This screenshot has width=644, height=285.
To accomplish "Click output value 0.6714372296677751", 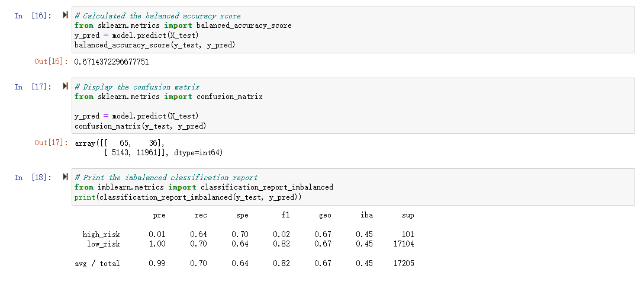I will pos(112,62).
